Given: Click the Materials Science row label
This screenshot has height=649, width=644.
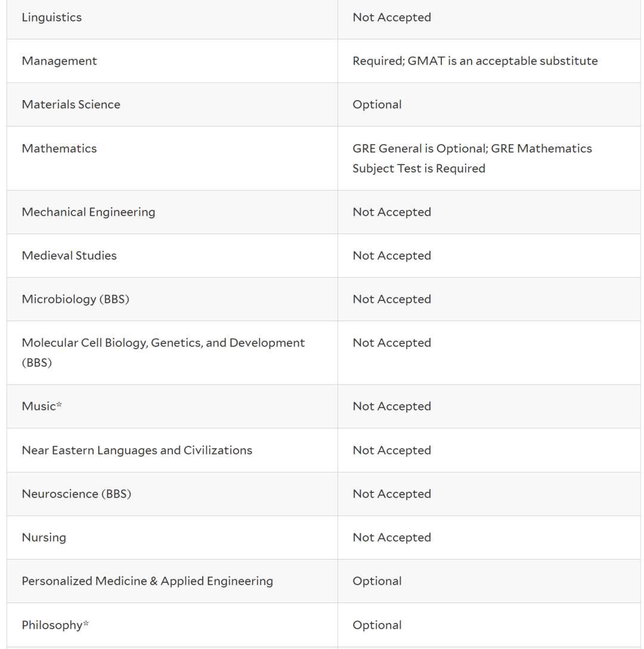Looking at the screenshot, I should pos(71,104).
